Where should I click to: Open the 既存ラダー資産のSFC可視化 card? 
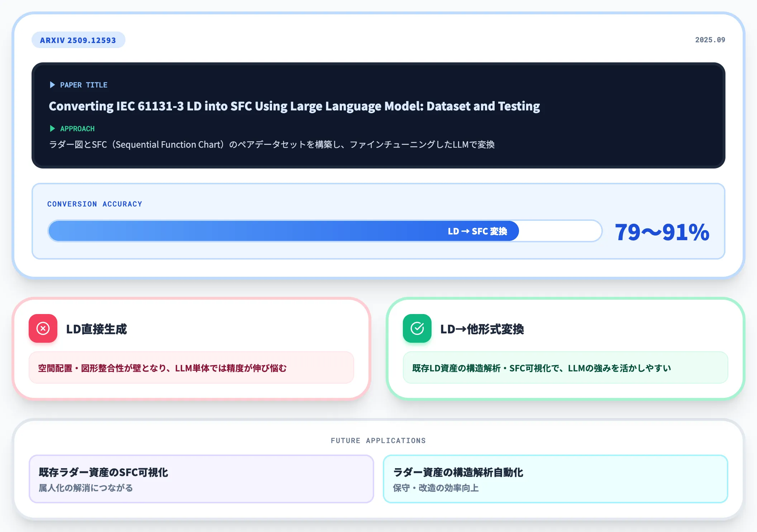(201, 479)
